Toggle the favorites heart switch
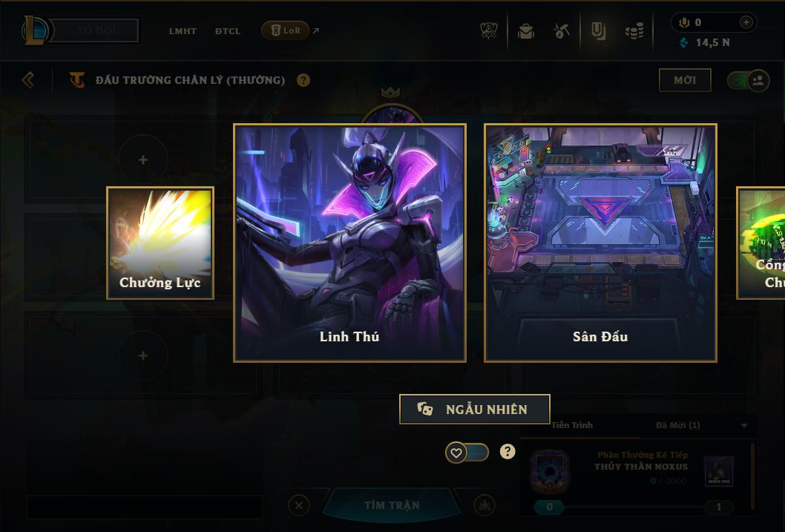785x532 pixels. (467, 453)
